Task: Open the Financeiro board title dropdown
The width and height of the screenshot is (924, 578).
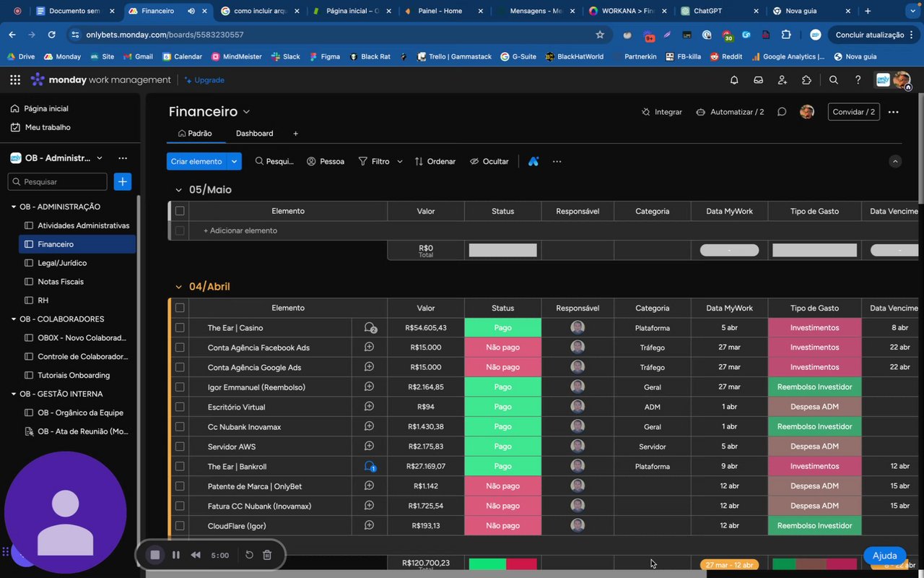Action: (x=246, y=112)
